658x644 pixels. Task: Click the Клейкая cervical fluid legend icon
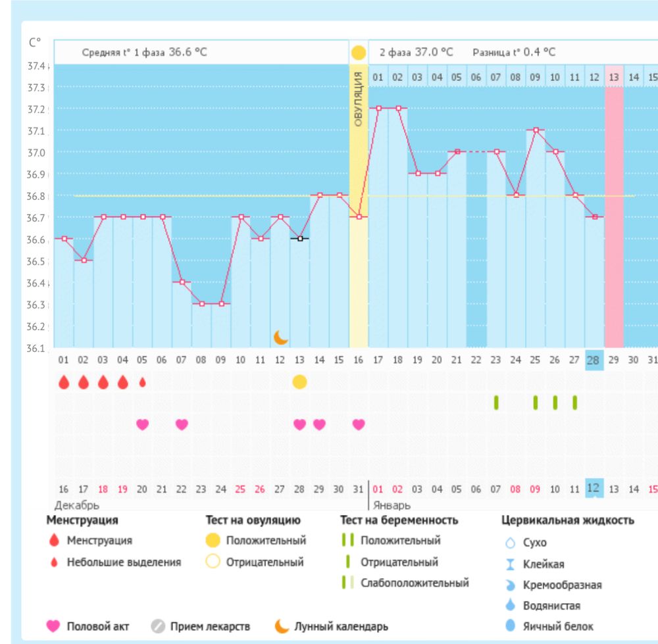pyautogui.click(x=511, y=564)
